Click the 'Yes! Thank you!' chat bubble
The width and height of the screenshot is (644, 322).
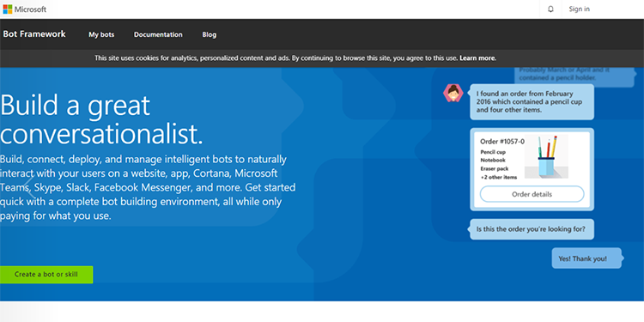coord(586,258)
